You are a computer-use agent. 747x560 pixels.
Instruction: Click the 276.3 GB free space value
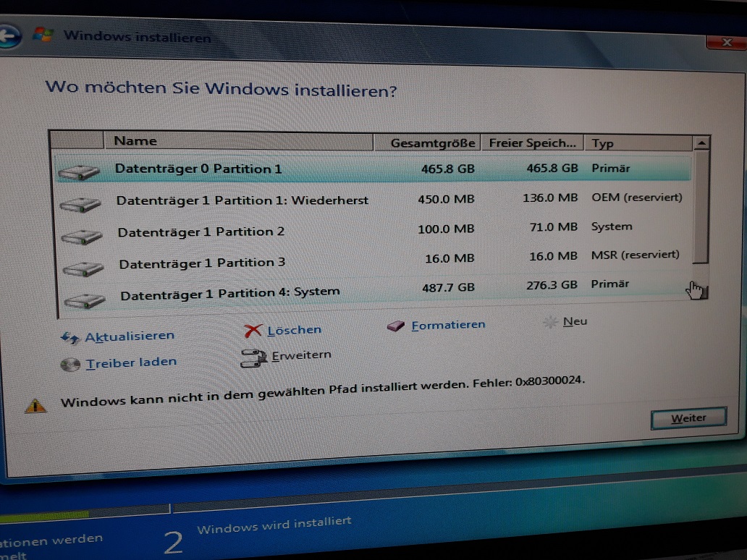(x=552, y=285)
